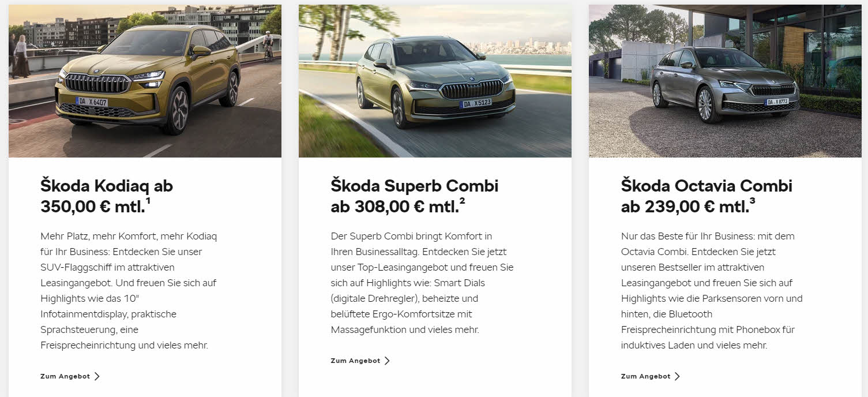Click the Octavia Combi description paragraph
868x397 pixels.
pos(712,291)
